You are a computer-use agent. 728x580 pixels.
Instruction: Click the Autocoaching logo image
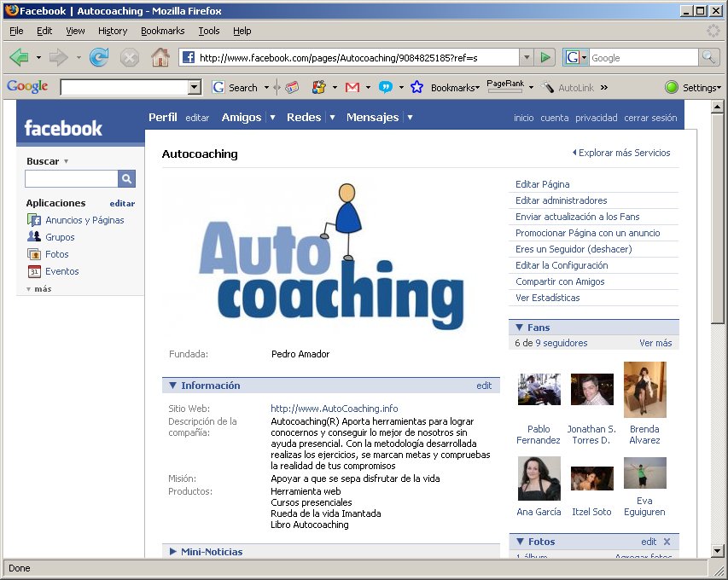pos(331,257)
